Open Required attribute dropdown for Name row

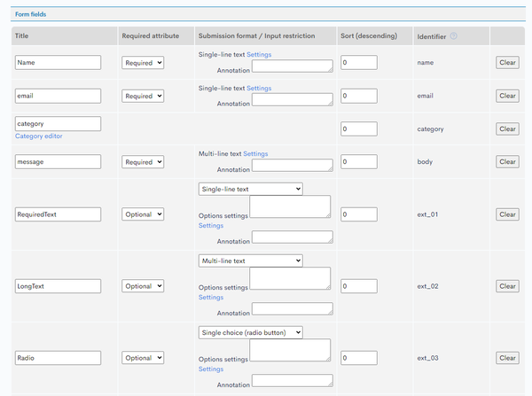coord(143,63)
